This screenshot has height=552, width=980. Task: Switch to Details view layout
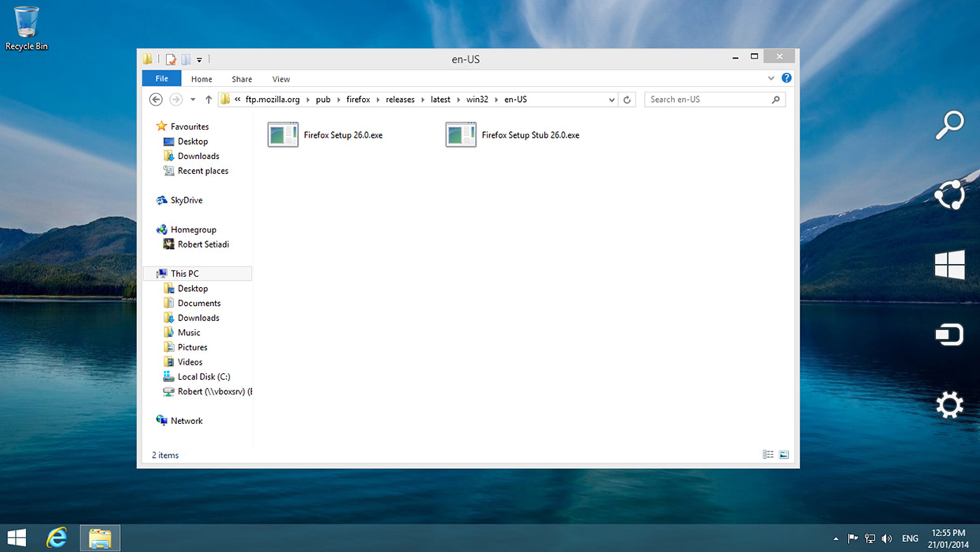click(x=768, y=454)
